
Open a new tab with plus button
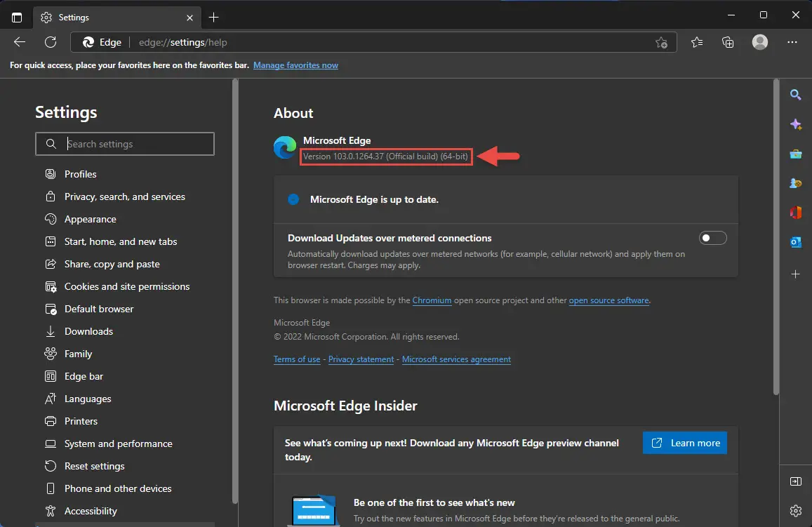pos(213,18)
